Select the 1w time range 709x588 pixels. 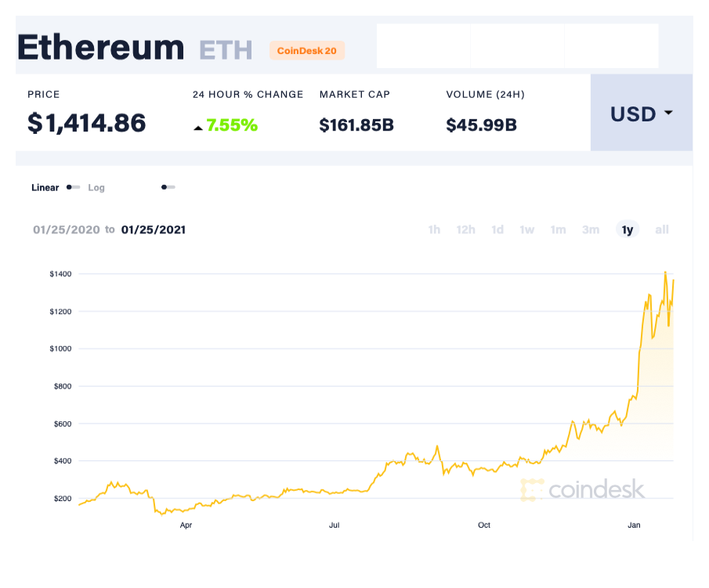[x=527, y=229]
